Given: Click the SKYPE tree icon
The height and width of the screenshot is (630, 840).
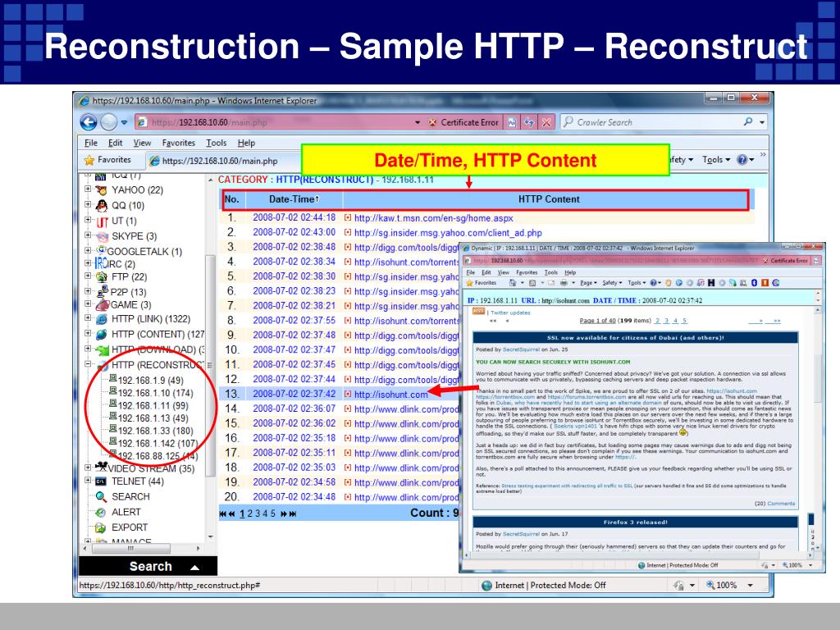Looking at the screenshot, I should point(102,236).
